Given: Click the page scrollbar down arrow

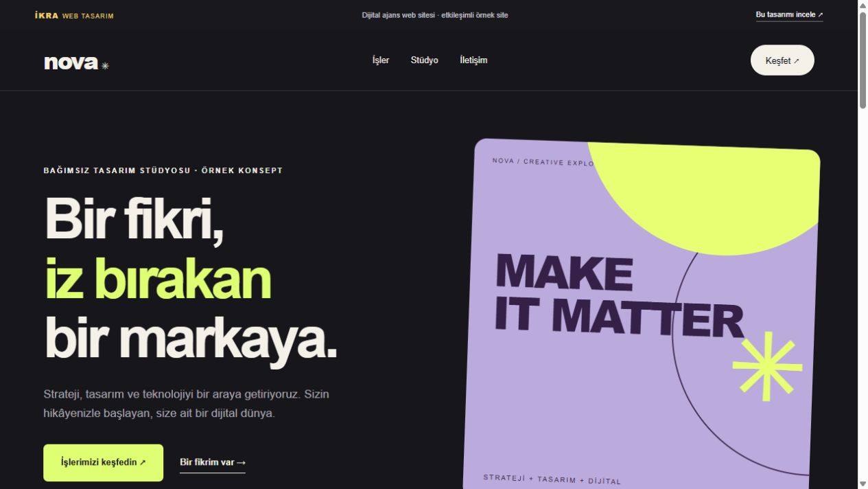Looking at the screenshot, I should (863, 484).
